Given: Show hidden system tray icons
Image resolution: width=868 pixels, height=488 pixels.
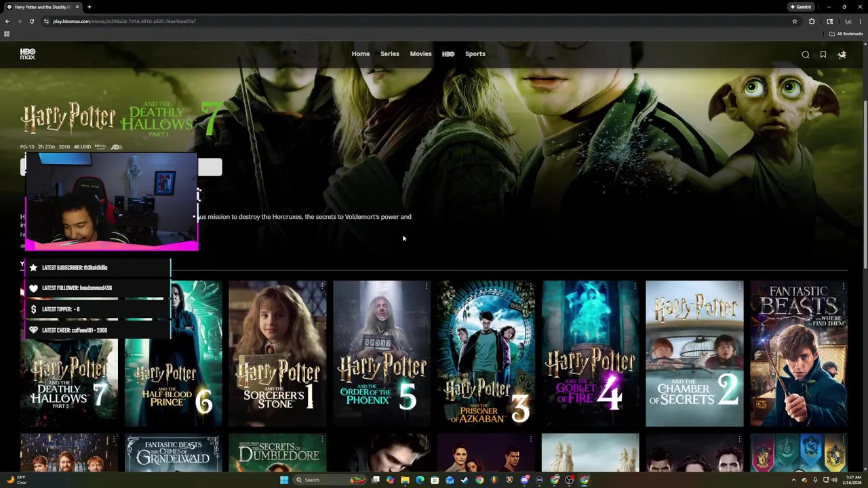Looking at the screenshot, I should click(x=794, y=480).
